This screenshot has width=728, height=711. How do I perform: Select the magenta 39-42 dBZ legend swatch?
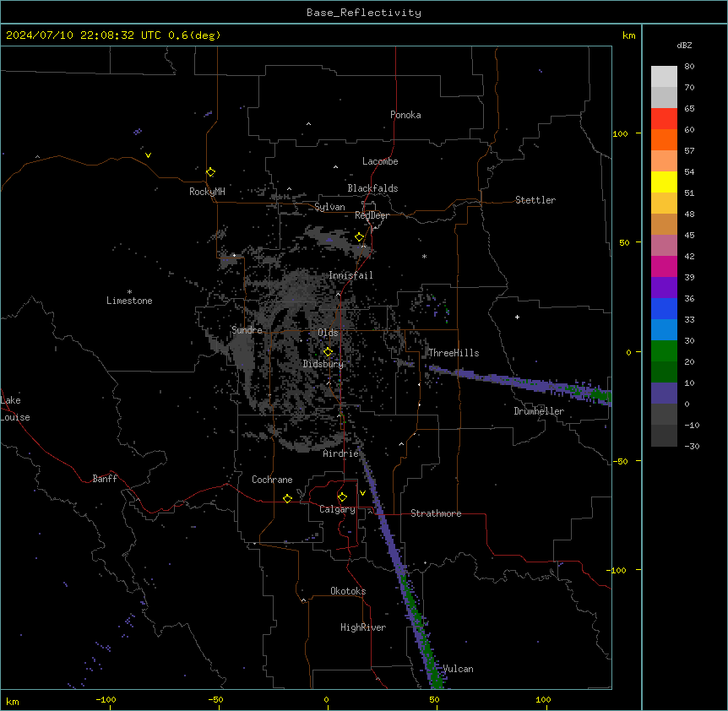(664, 266)
